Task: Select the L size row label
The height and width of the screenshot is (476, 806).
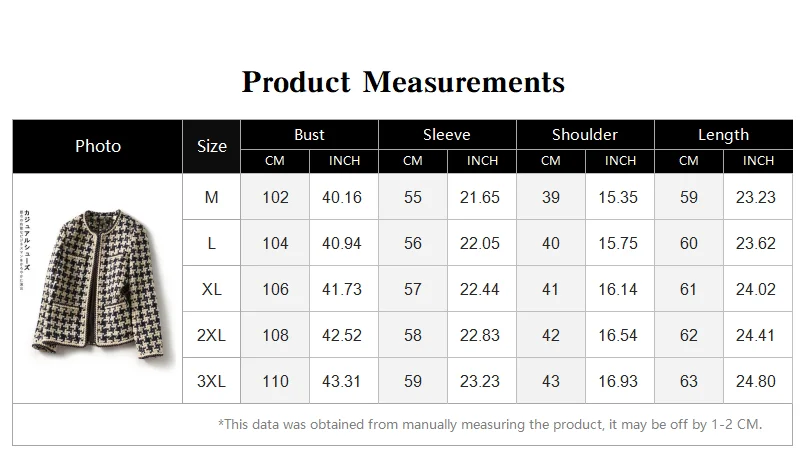Action: pyautogui.click(x=212, y=244)
